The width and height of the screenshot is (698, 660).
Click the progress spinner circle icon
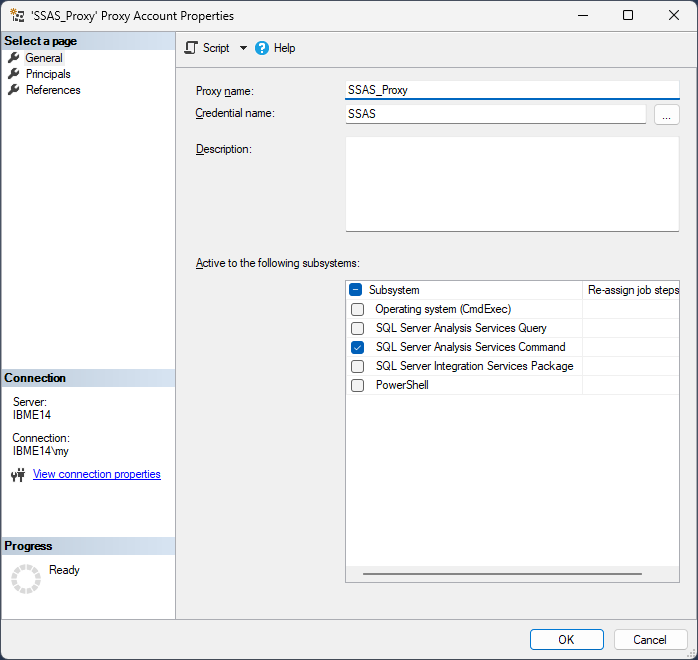(x=26, y=579)
